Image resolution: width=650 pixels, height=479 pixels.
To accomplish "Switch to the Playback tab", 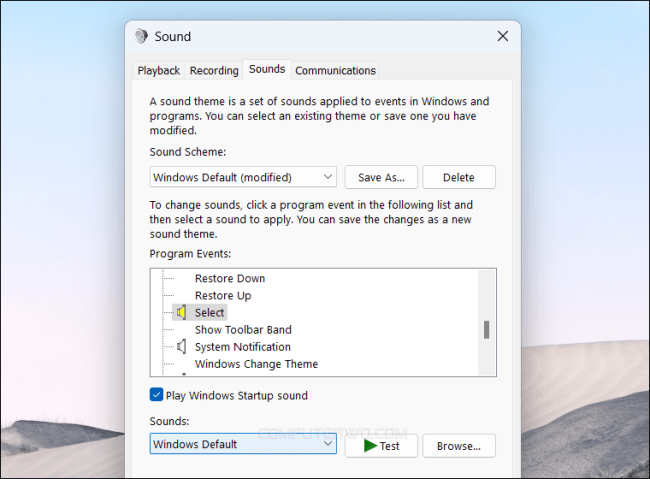I will (159, 71).
